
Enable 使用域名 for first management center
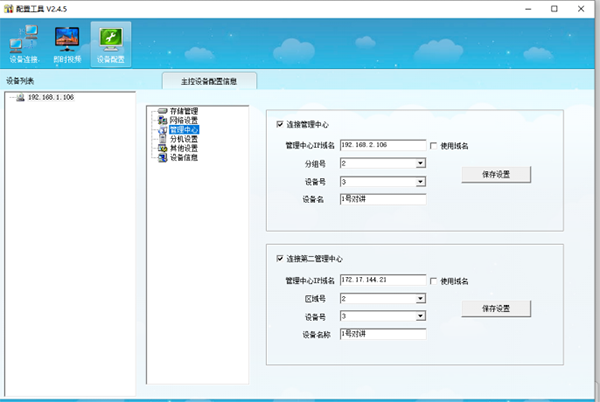[x=433, y=146]
